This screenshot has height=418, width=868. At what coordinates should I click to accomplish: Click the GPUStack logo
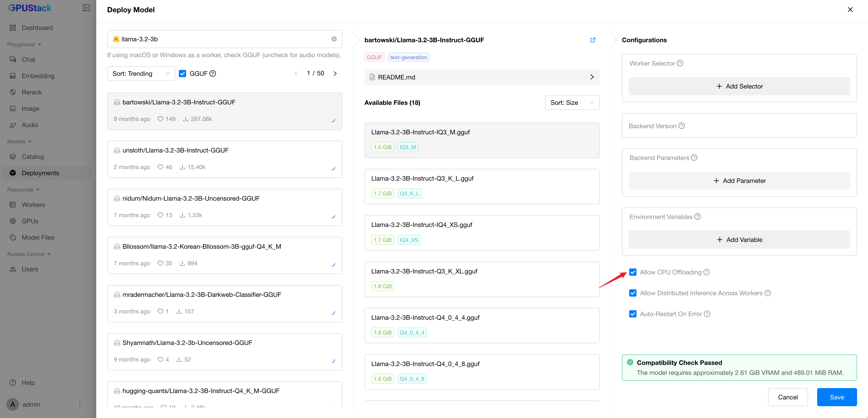point(30,8)
